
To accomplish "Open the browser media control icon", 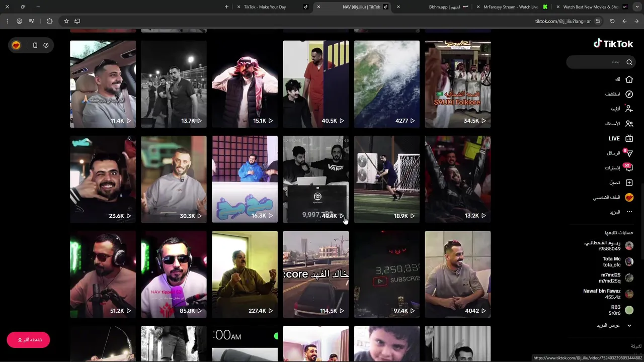I will tap(32, 21).
